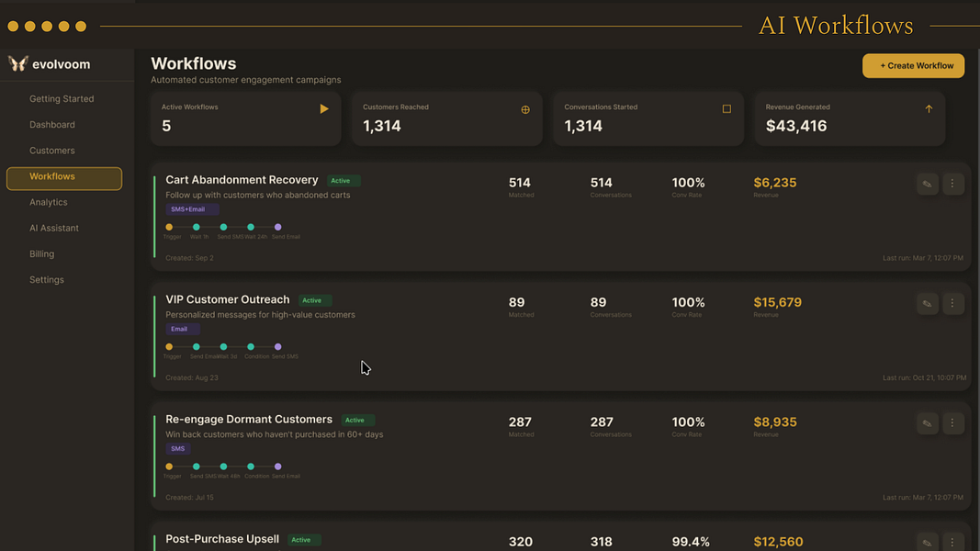Open the Cart Abandonment Recovery workflow title

242,180
